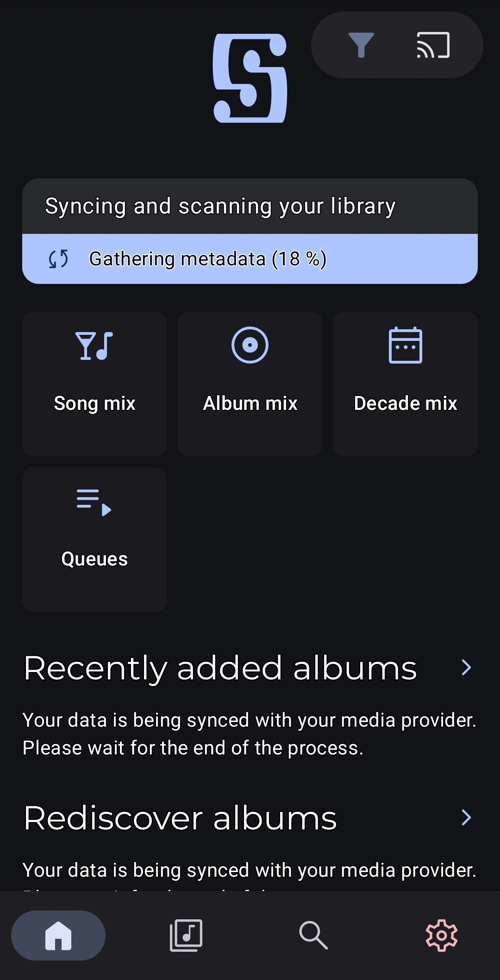This screenshot has height=980, width=500.
Task: Expand Rediscover albums chevron
Action: (466, 817)
